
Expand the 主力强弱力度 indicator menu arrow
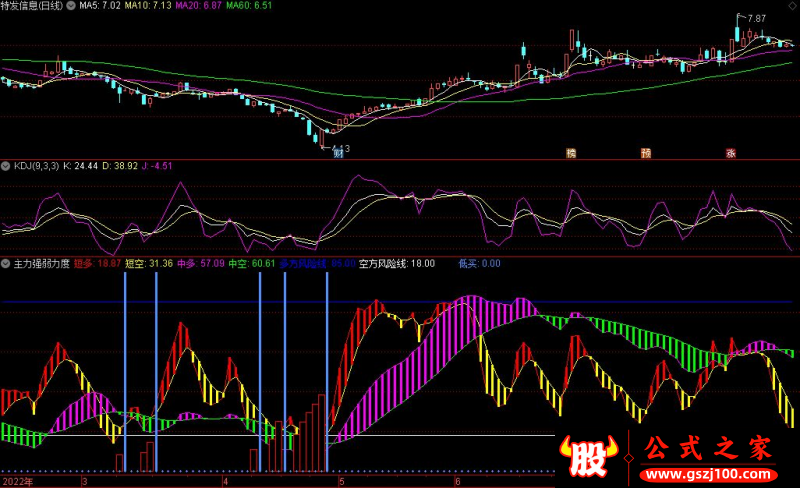coord(6,264)
